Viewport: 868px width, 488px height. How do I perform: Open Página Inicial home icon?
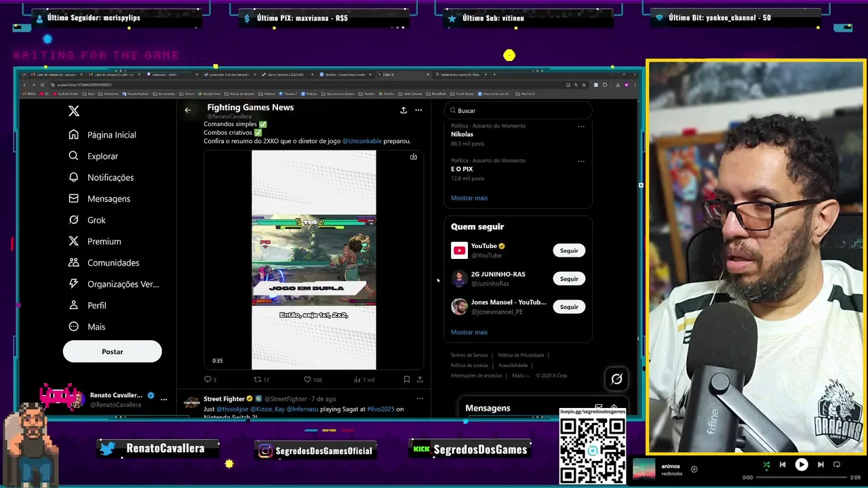pyautogui.click(x=74, y=135)
